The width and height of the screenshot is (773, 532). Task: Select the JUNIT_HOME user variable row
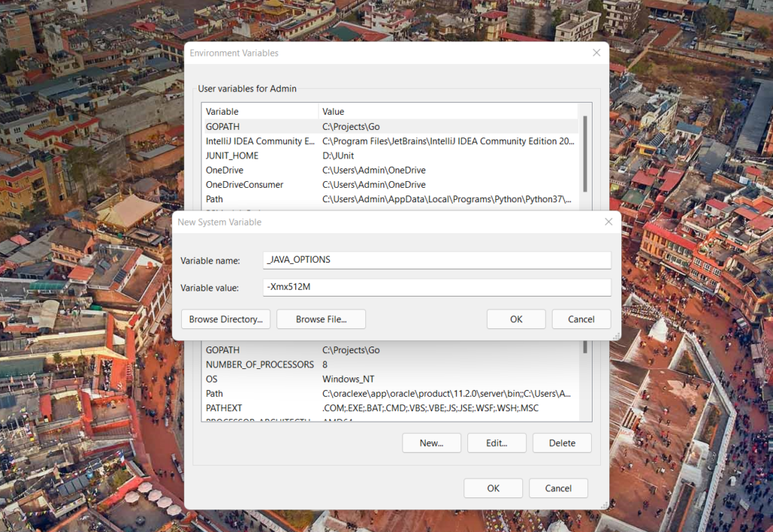[232, 155]
